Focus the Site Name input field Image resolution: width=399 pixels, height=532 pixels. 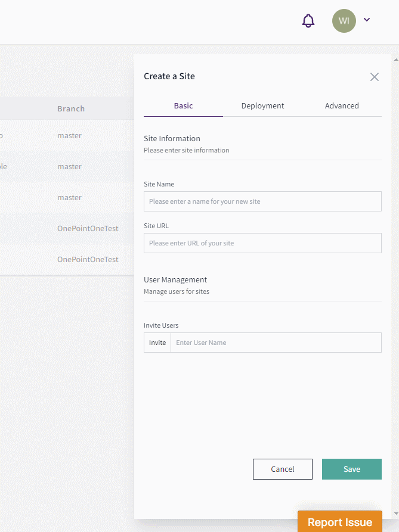[262, 201]
